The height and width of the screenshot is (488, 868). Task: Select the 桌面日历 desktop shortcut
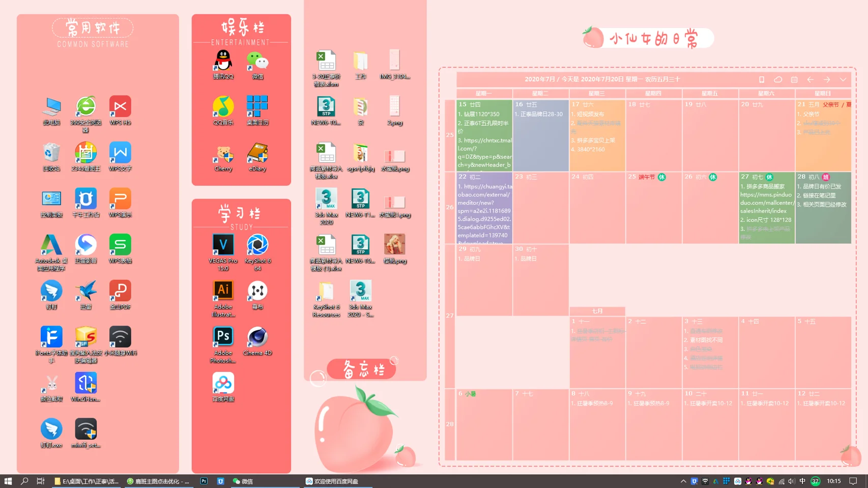(x=257, y=110)
